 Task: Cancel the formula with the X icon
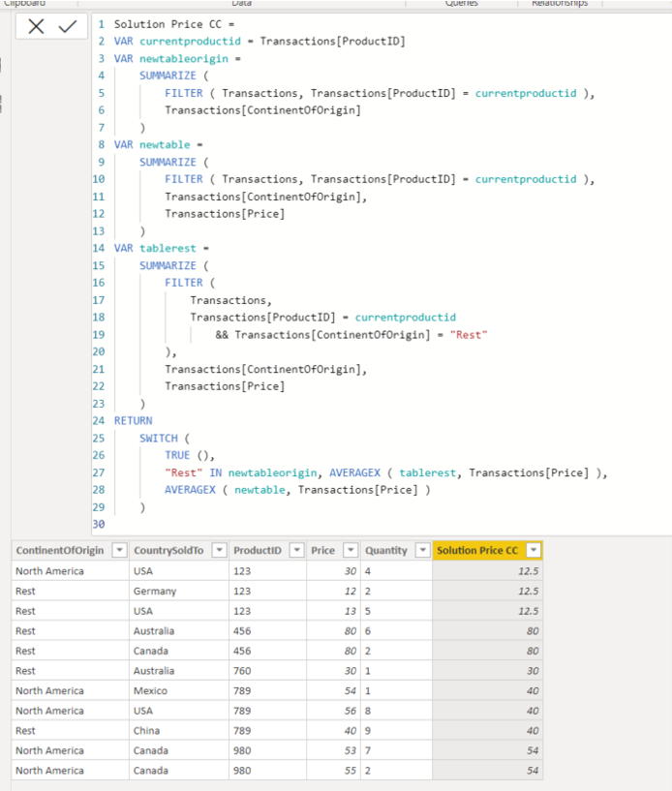coord(36,26)
